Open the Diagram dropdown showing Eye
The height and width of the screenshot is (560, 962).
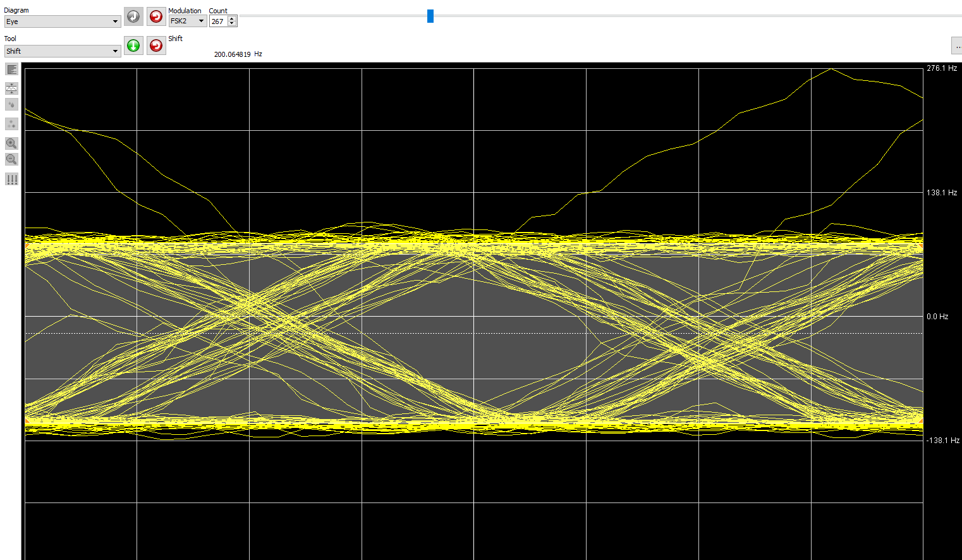(62, 21)
